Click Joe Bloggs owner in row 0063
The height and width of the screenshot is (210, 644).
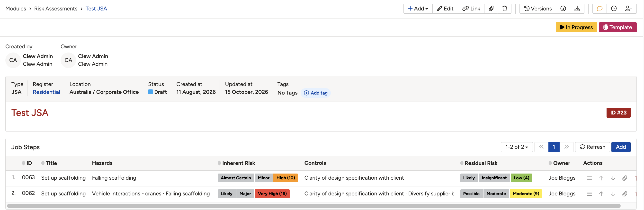(562, 178)
